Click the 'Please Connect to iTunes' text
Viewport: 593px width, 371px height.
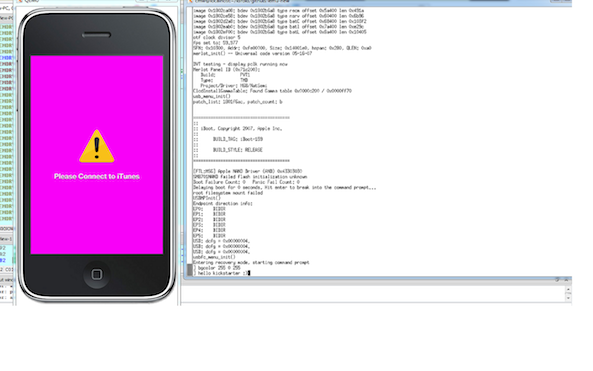coord(97,176)
